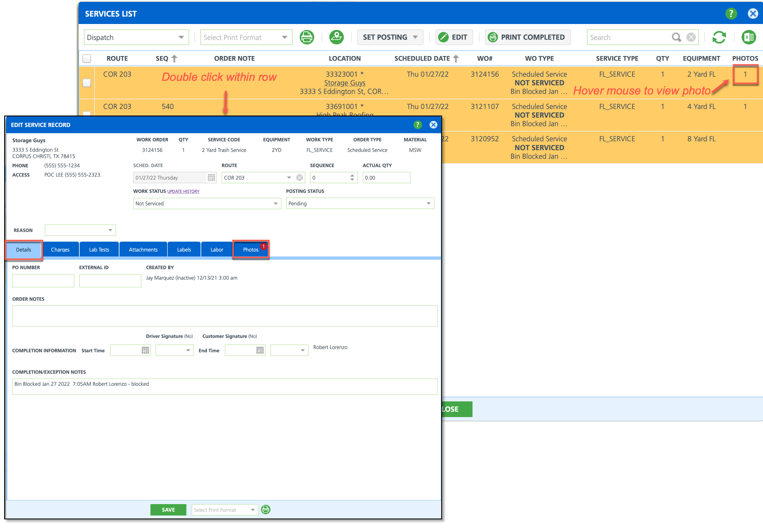Viewport: 763px width, 532px height.
Task: Click the map location pin icon
Action: coord(336,37)
